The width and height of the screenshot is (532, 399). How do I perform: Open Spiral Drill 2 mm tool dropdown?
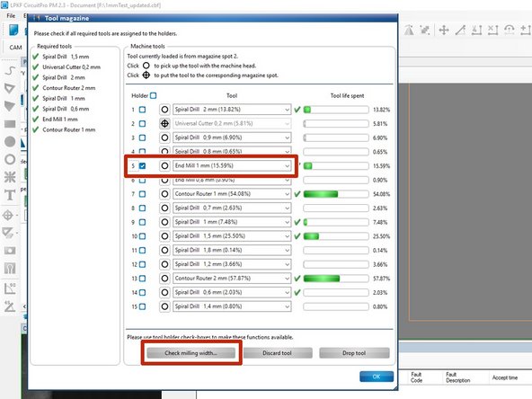[232, 110]
